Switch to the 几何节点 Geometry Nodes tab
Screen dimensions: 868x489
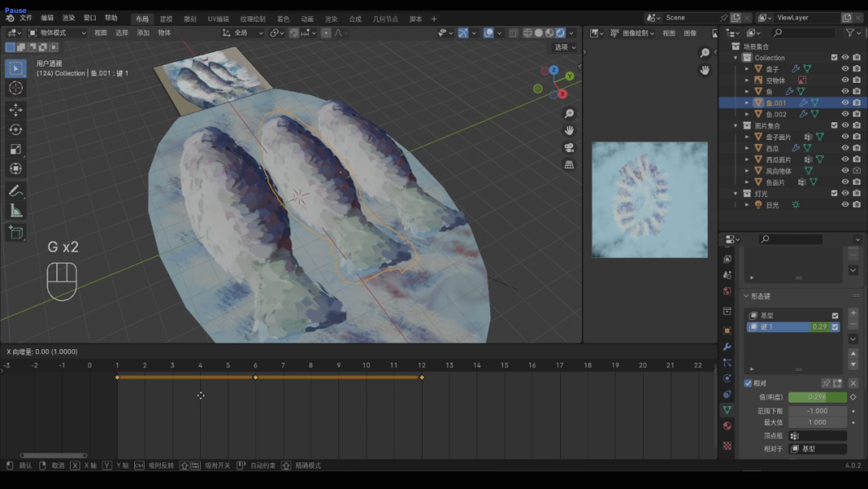tap(385, 18)
